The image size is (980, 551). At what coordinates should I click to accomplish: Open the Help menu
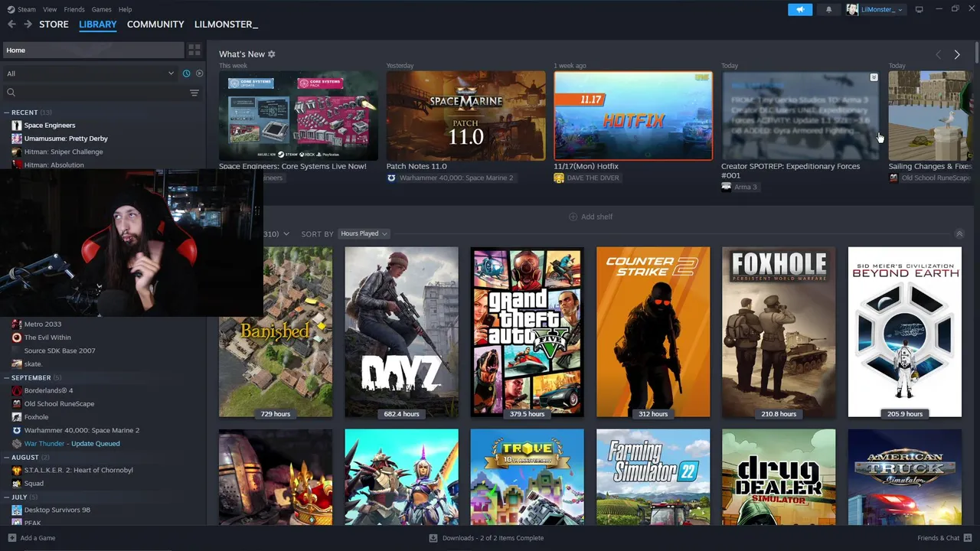click(125, 9)
